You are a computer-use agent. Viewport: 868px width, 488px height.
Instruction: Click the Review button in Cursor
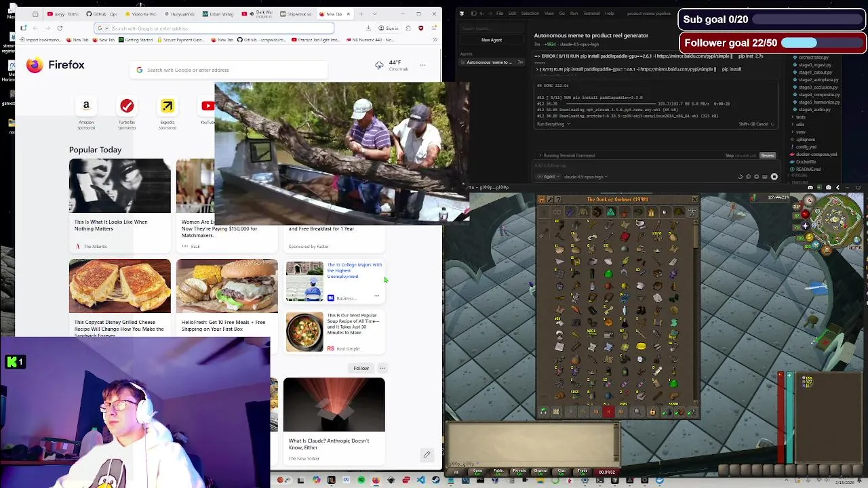click(x=768, y=155)
